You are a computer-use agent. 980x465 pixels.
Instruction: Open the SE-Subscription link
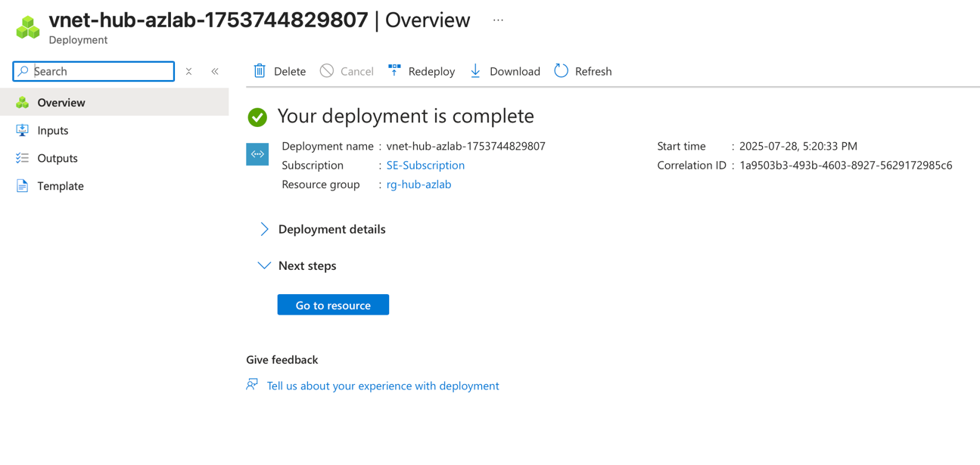tap(425, 165)
